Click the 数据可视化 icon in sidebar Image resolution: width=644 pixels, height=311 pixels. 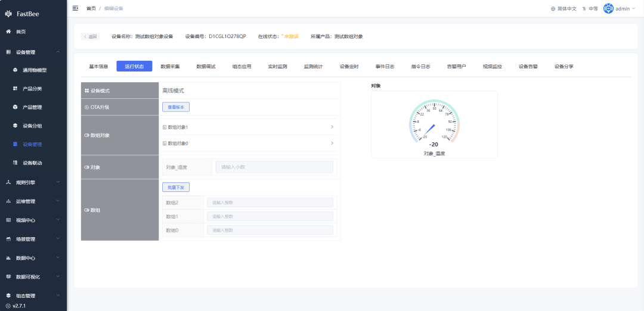click(8, 276)
